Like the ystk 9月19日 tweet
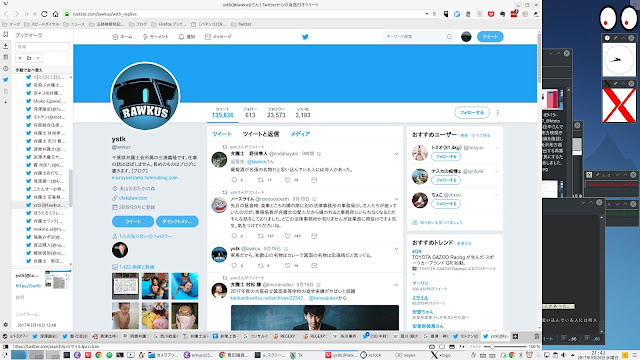The width and height of the screenshot is (640, 360). pyautogui.click(x=287, y=266)
